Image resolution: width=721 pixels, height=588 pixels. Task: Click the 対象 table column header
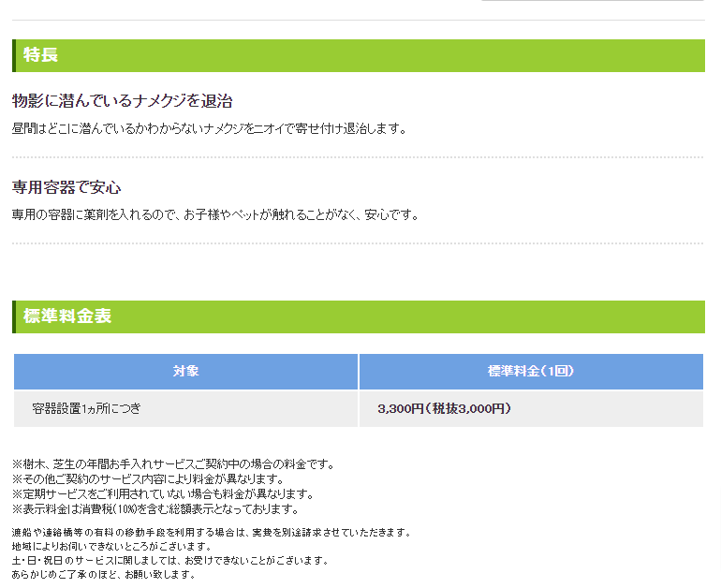[185, 372]
